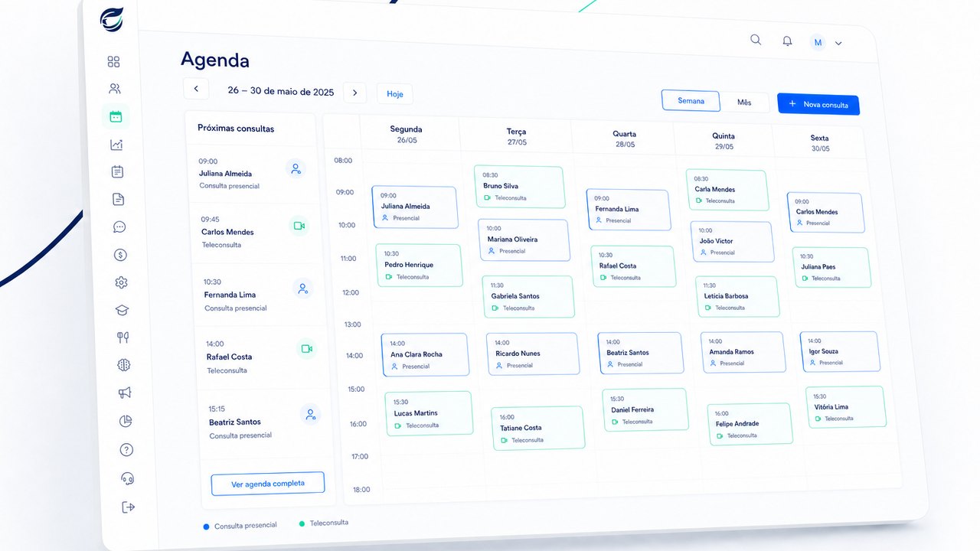
Task: Select the Segunda 26/05 column header
Action: click(x=406, y=134)
